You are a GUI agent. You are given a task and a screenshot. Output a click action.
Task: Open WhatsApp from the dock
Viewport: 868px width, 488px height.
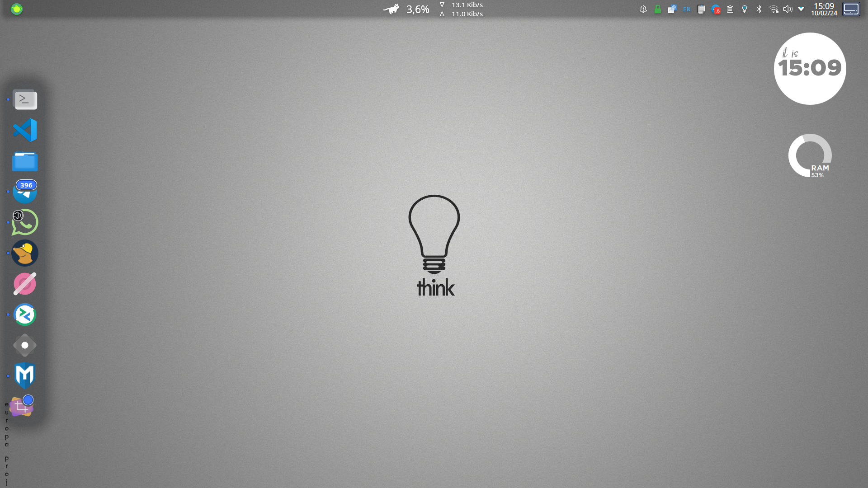[x=25, y=222]
